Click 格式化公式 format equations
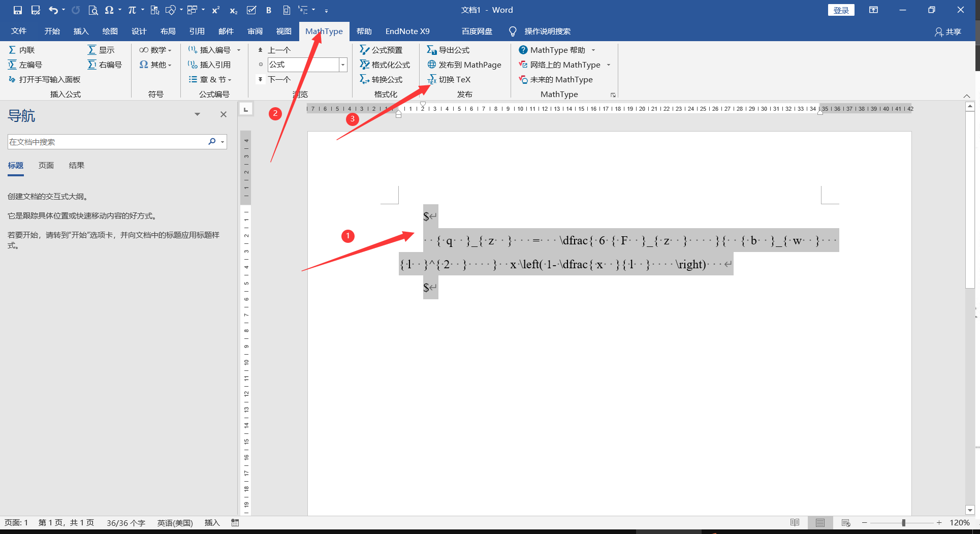Image resolution: width=980 pixels, height=534 pixels. point(385,65)
